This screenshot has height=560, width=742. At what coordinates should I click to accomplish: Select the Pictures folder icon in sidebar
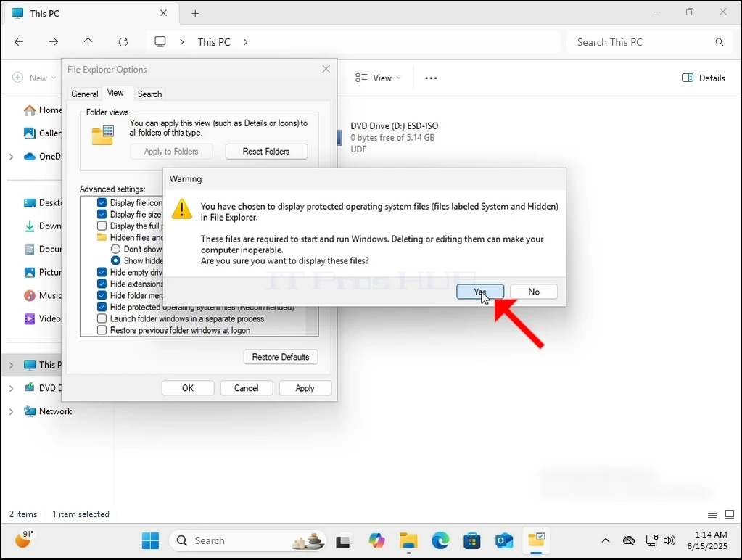click(29, 273)
